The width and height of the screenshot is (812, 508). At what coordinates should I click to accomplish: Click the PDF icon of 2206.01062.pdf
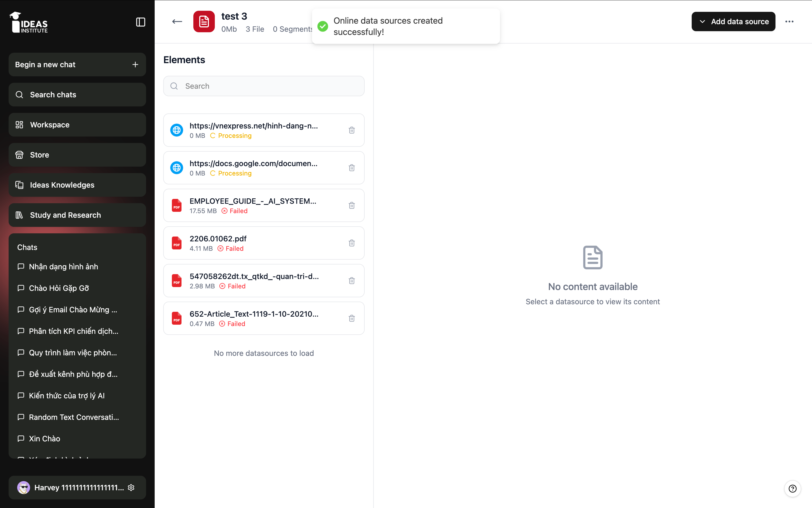pos(176,243)
